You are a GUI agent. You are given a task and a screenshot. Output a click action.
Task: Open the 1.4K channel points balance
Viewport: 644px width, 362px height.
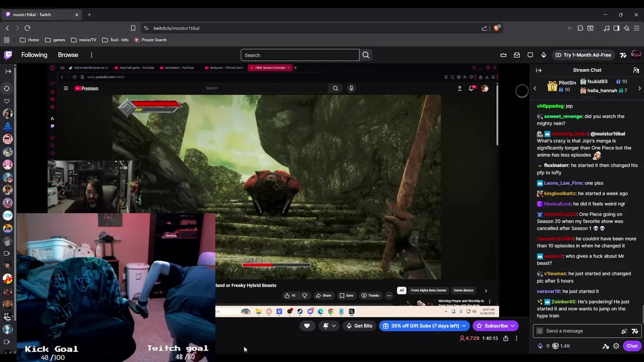point(561,346)
